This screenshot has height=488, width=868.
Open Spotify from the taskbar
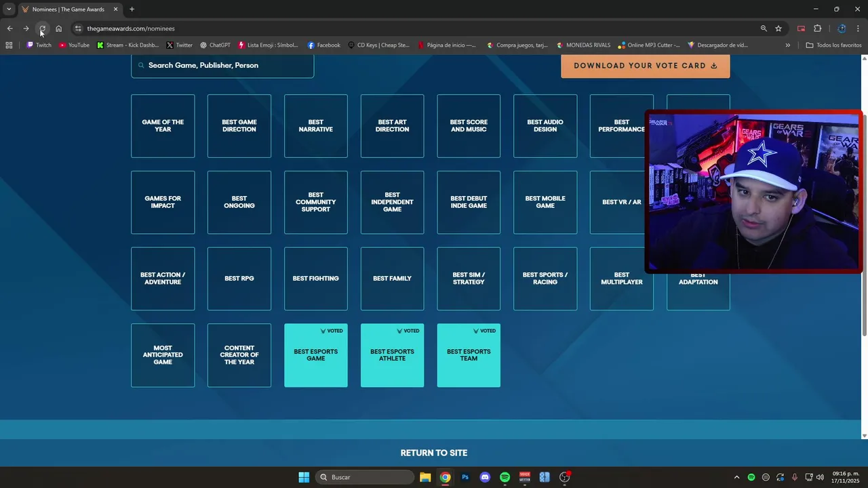coord(505,477)
